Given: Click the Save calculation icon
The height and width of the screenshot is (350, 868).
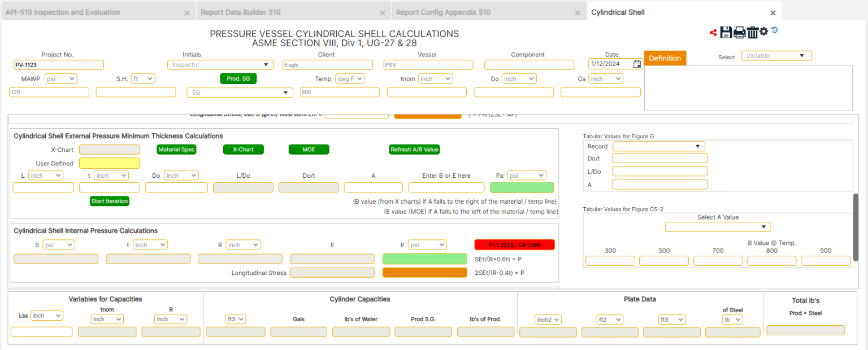Looking at the screenshot, I should click(x=726, y=32).
